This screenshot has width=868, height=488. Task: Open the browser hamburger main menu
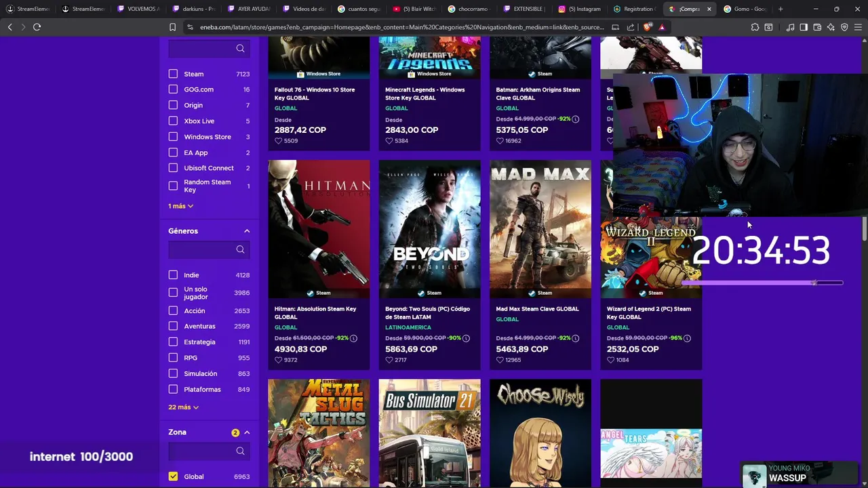click(x=858, y=27)
